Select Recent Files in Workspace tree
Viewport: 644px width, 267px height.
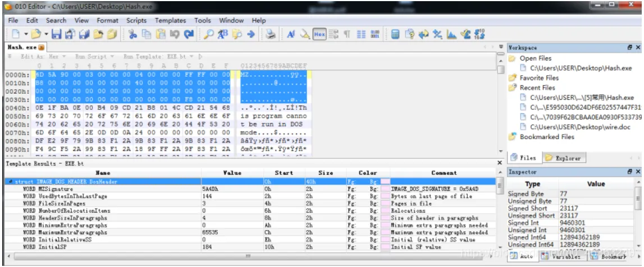pos(537,88)
